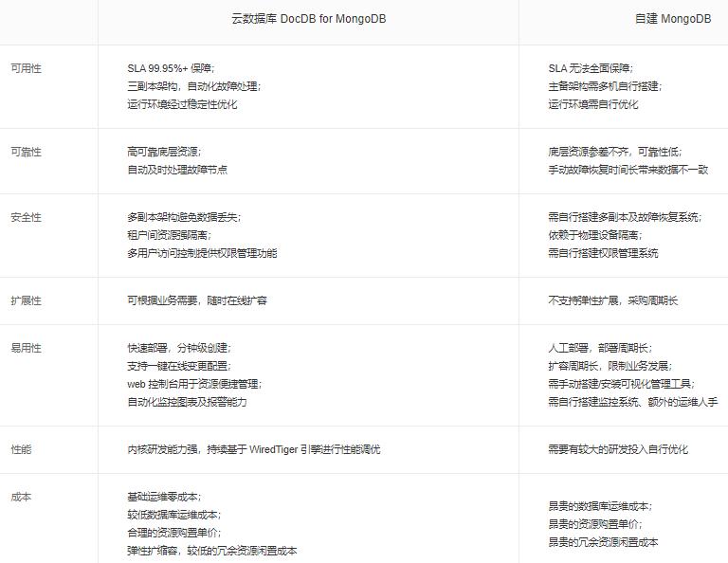This screenshot has height=563, width=728.
Task: Select the line 依赖于物理设备隔离
Action: 594,235
